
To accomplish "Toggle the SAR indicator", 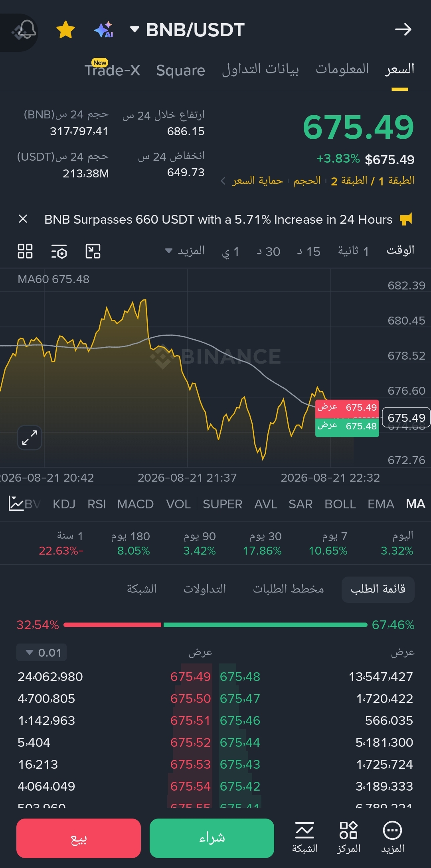I will tap(301, 504).
